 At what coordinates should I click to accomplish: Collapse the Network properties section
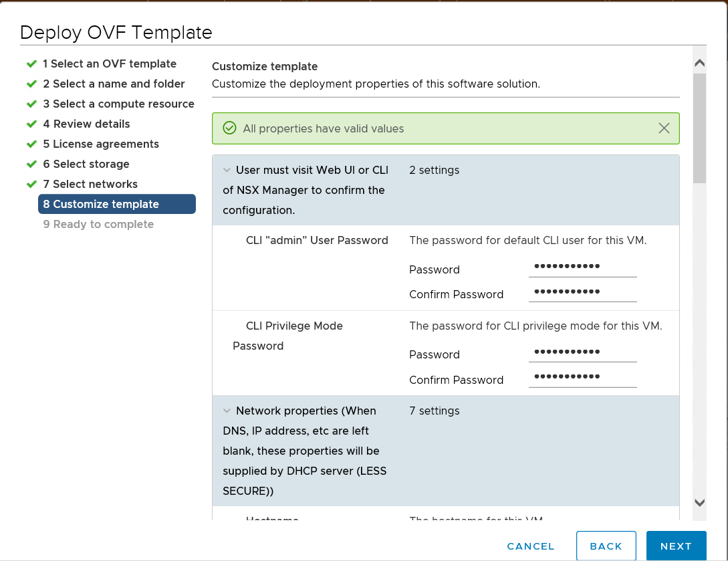click(227, 411)
